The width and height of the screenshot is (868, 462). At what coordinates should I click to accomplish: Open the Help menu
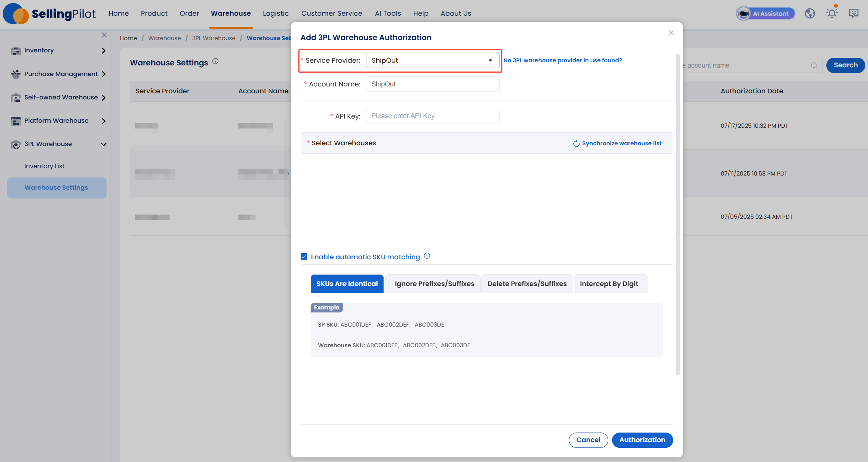point(421,13)
